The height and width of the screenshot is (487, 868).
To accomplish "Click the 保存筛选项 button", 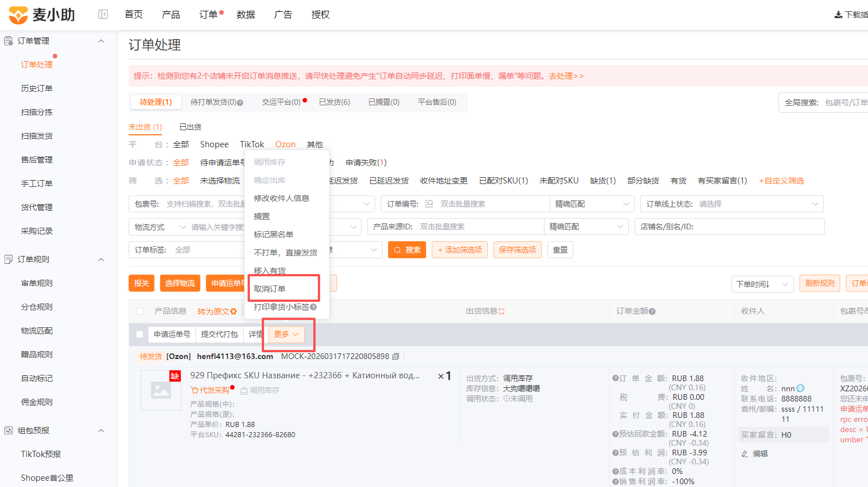I will pos(517,250).
